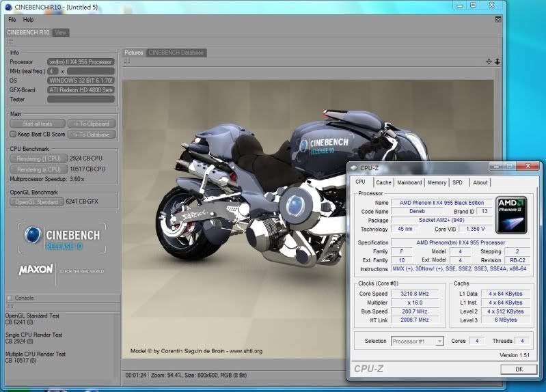Viewport: 546px width, 392px height.
Task: Click the 3210.8 MHz Core Speed value
Action: [414, 294]
